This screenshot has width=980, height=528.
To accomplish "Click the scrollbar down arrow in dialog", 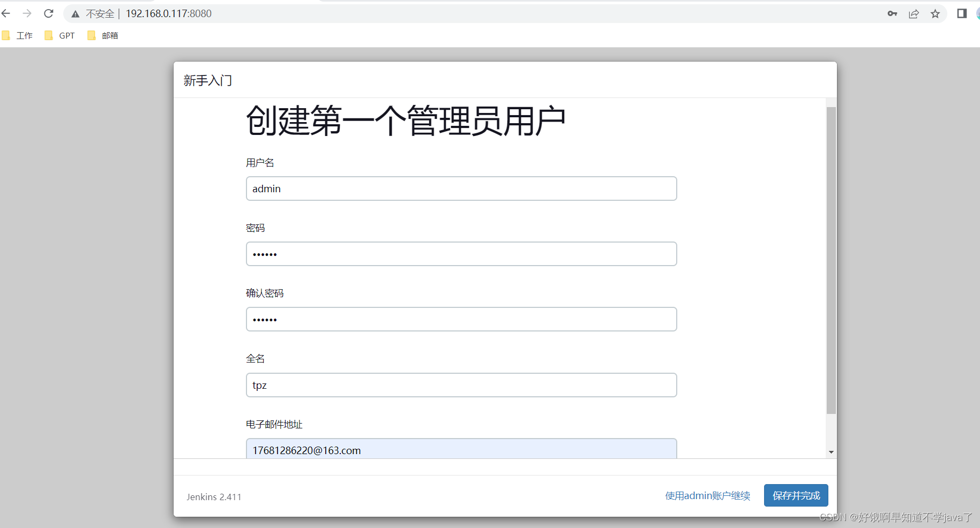I will [831, 452].
